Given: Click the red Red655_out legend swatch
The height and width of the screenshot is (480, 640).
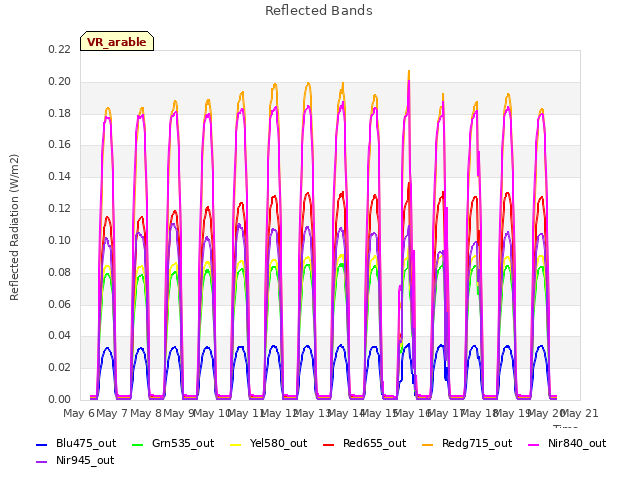Looking at the screenshot, I should coord(329,444).
